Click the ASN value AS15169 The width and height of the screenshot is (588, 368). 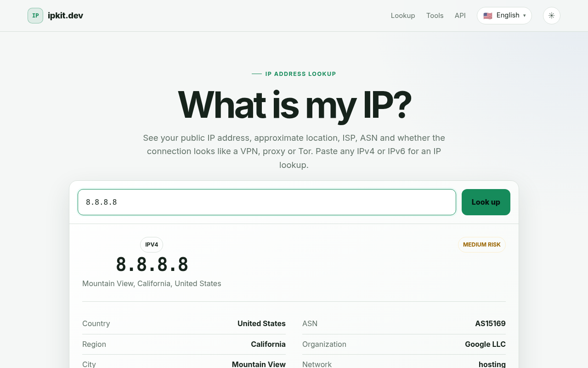click(x=490, y=323)
